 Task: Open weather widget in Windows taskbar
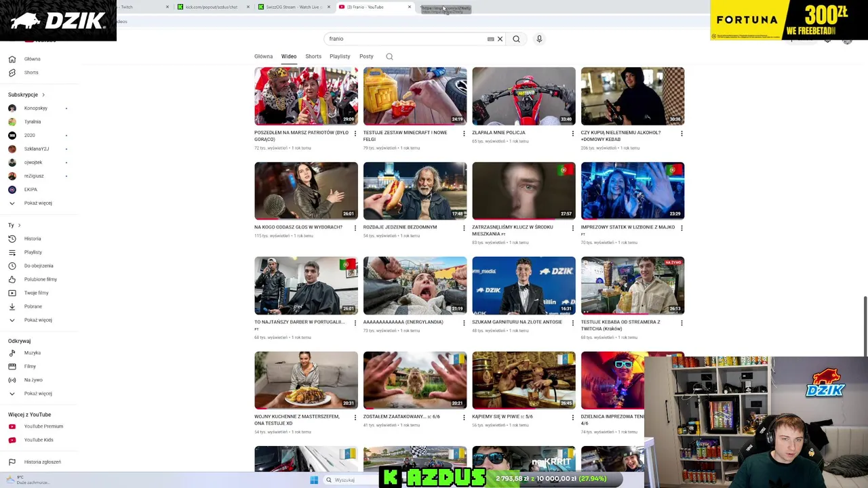coord(27,481)
